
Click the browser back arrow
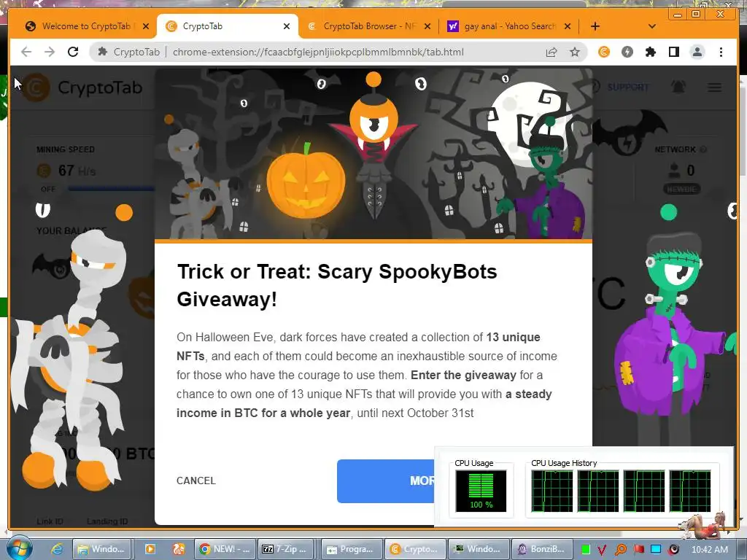pyautogui.click(x=26, y=52)
